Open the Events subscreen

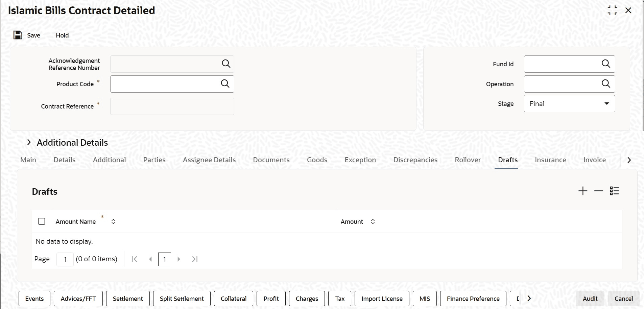pos(34,299)
